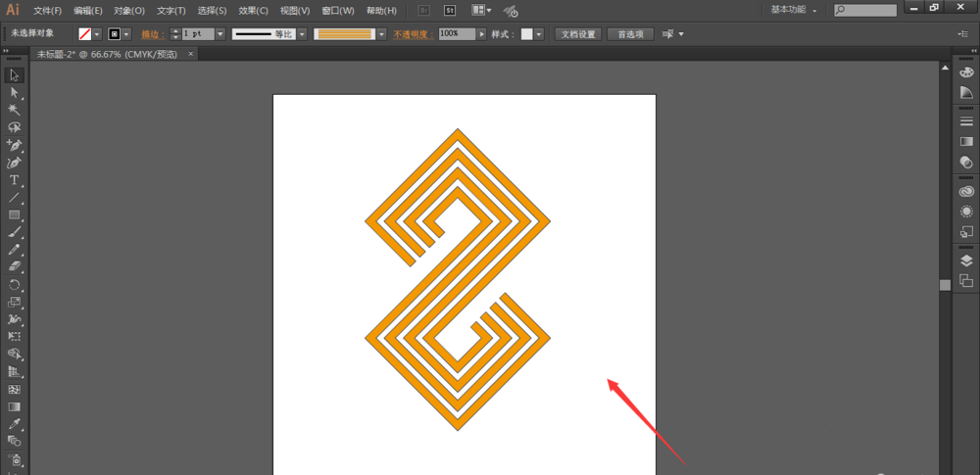Select the Pen tool

[15, 145]
